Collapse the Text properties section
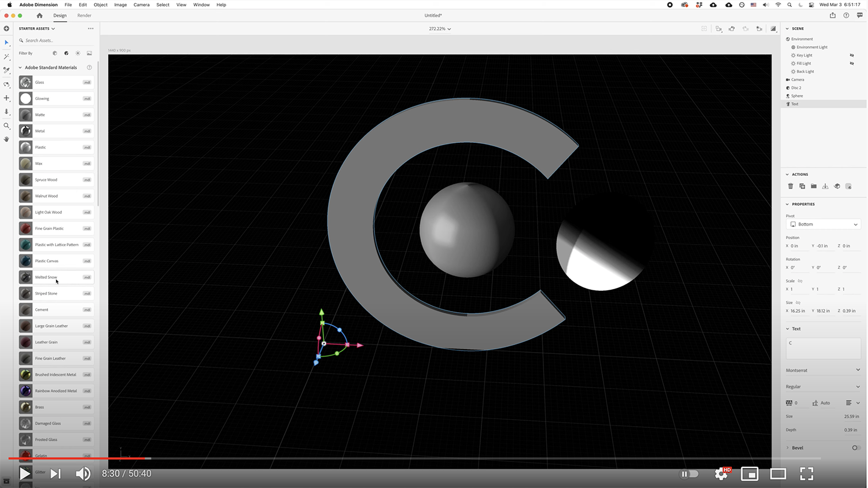This screenshot has height=488, width=868. pyautogui.click(x=788, y=329)
